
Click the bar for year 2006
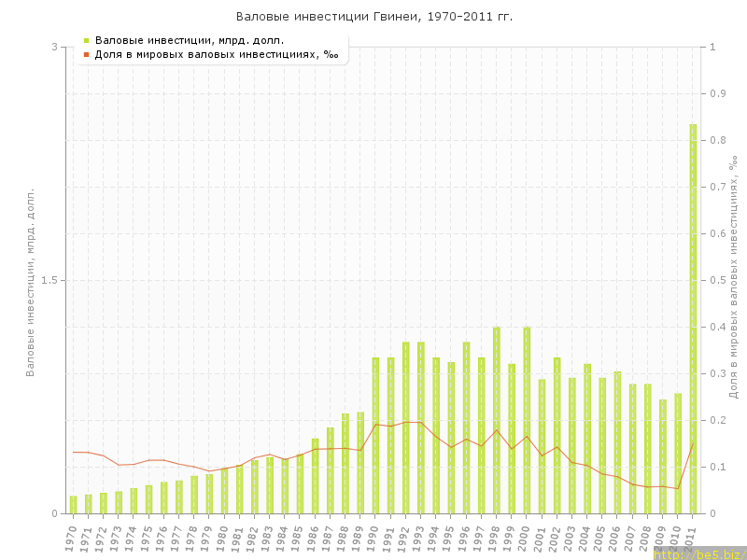617,442
